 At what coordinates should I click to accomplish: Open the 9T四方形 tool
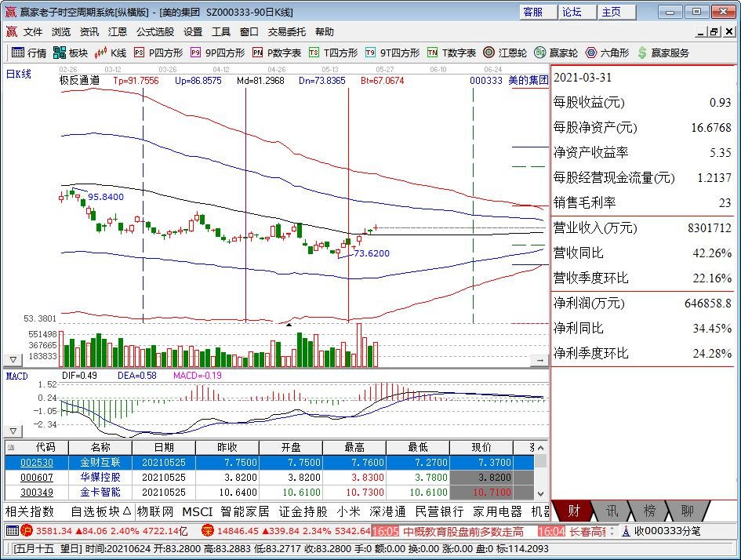(392, 53)
